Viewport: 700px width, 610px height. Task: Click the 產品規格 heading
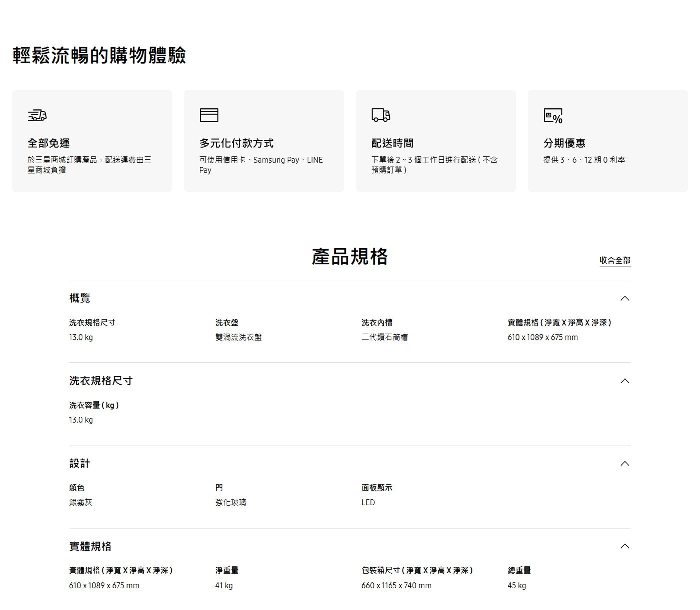[x=349, y=257]
